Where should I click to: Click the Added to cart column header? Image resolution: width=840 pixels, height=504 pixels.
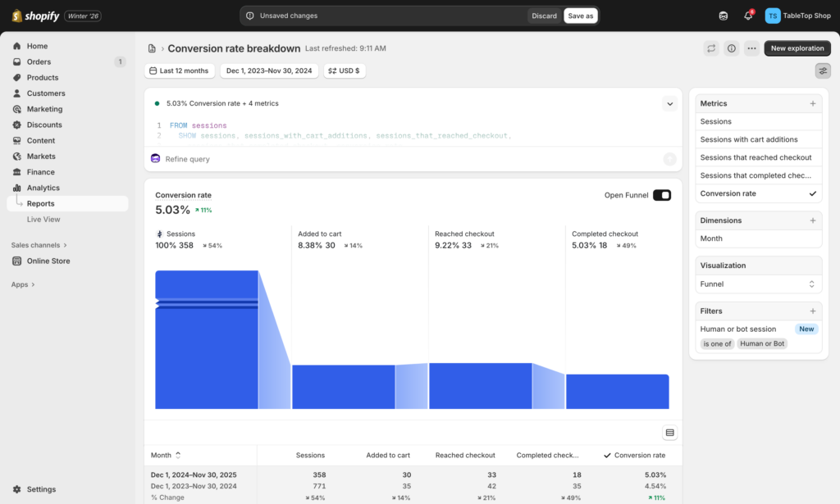tap(388, 456)
